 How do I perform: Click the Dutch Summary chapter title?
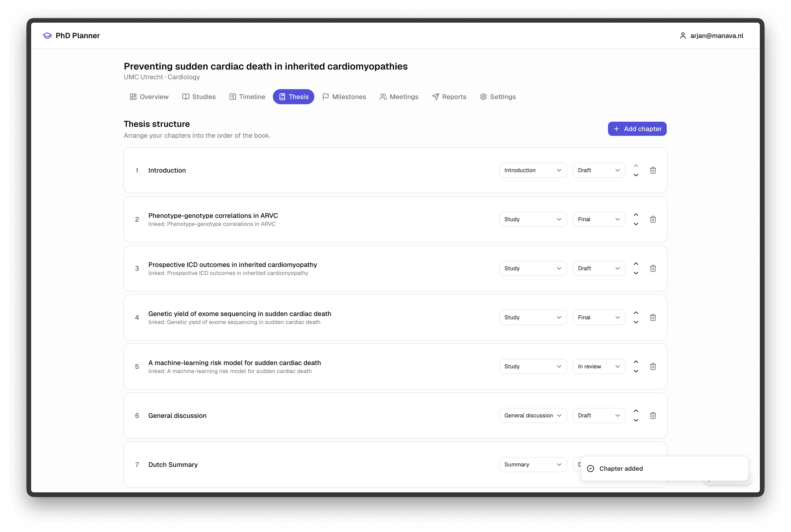coord(173,465)
